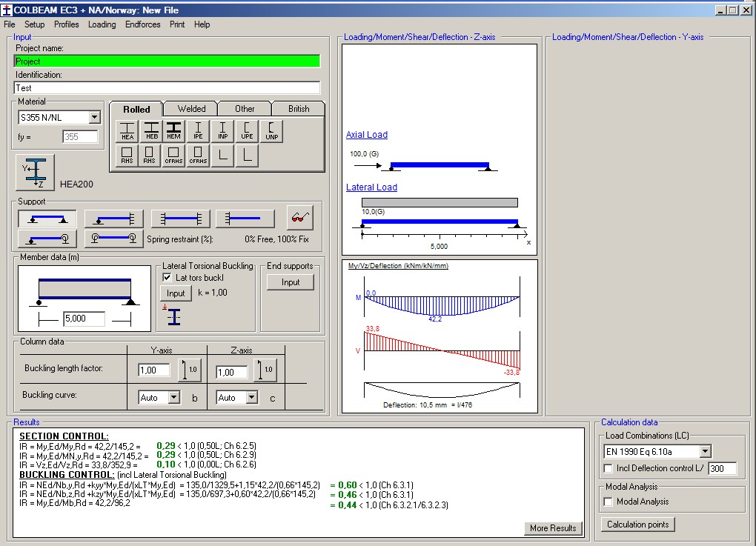Select the HEA rolled profile icon
Screen dimensions: 756x546
(127, 130)
